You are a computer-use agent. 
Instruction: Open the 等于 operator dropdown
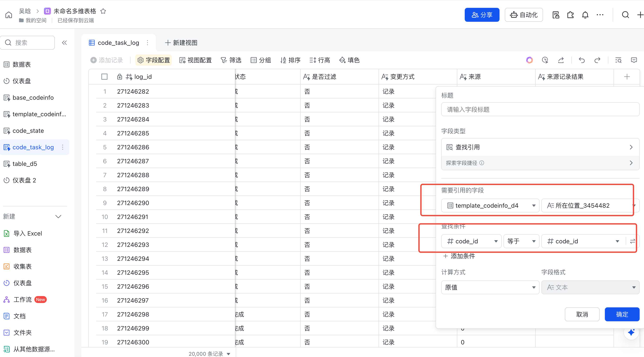click(x=521, y=241)
